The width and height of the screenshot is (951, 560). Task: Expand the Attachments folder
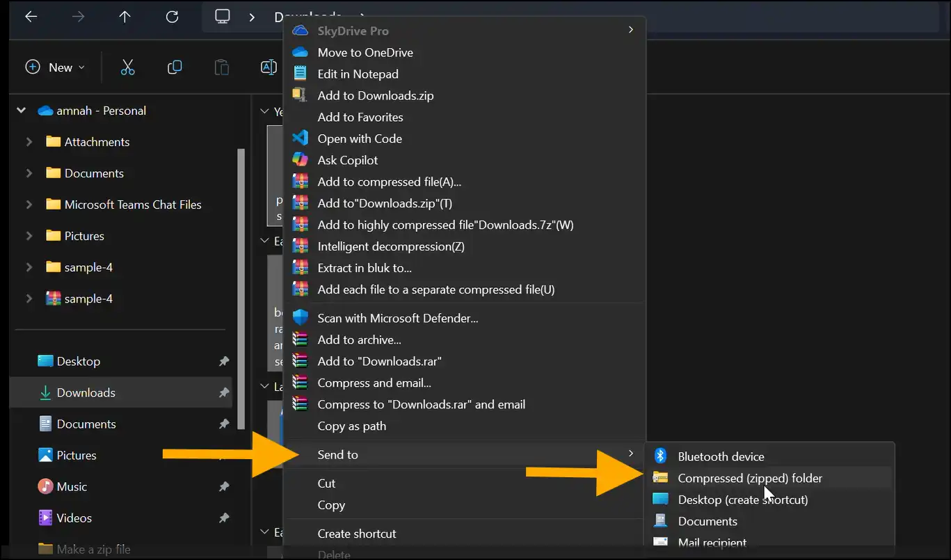(29, 142)
